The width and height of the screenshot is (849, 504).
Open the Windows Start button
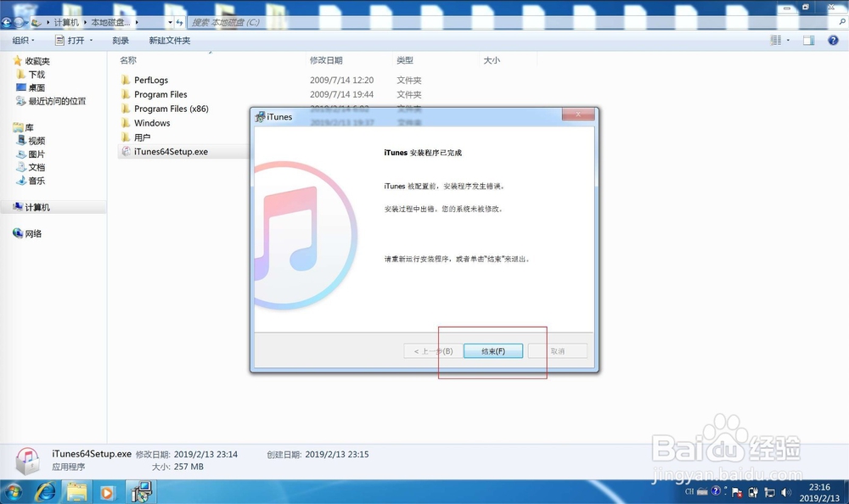[x=13, y=492]
